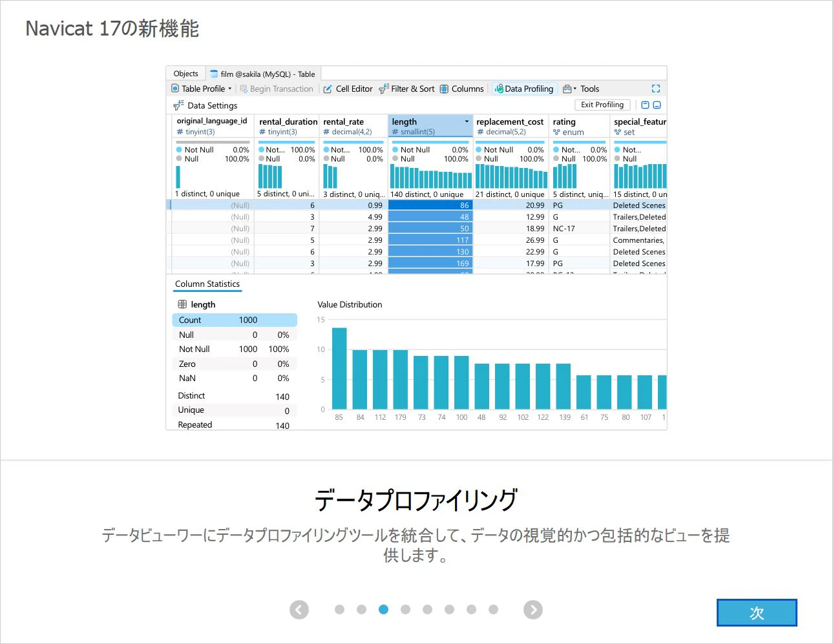Click the tallest Value Distribution bar labeled 85

(339, 368)
